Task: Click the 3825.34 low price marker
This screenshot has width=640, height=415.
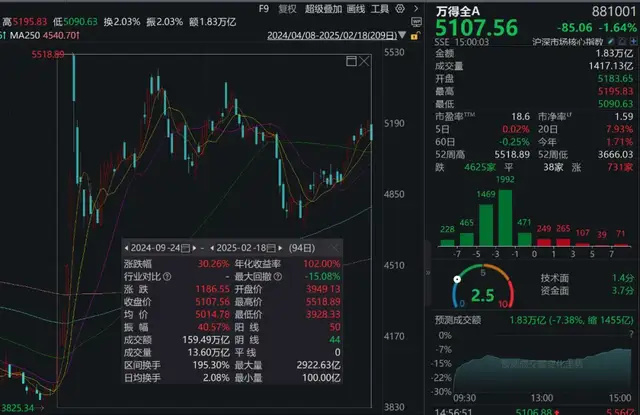Action: coord(17,408)
